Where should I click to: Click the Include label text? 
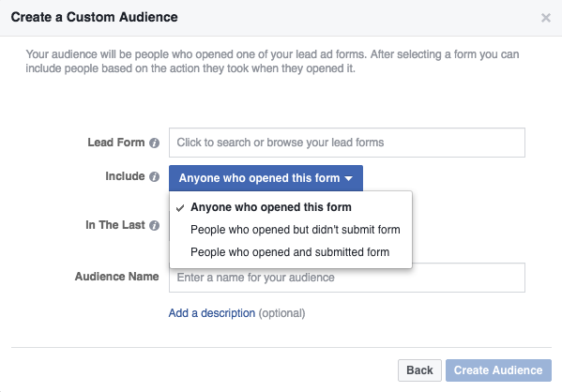pyautogui.click(x=125, y=176)
